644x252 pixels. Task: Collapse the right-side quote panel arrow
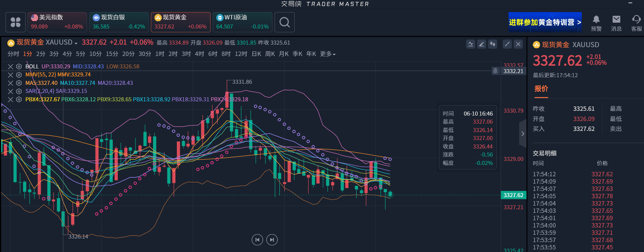pyautogui.click(x=522, y=134)
